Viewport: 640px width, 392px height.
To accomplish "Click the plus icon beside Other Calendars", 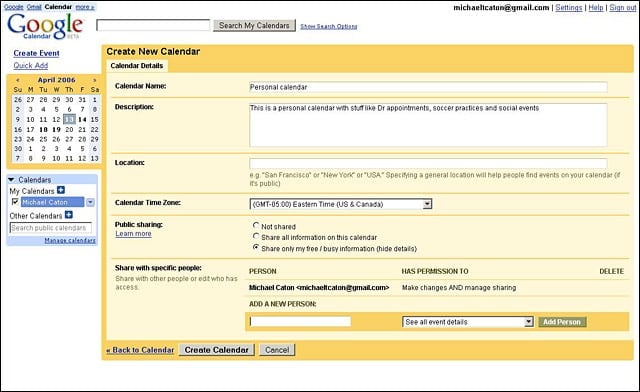I will click(69, 215).
